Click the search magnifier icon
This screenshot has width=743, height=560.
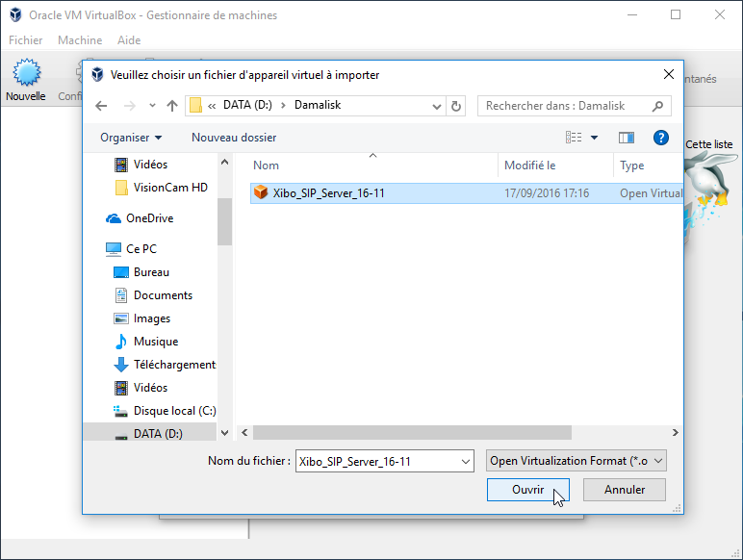tap(657, 106)
